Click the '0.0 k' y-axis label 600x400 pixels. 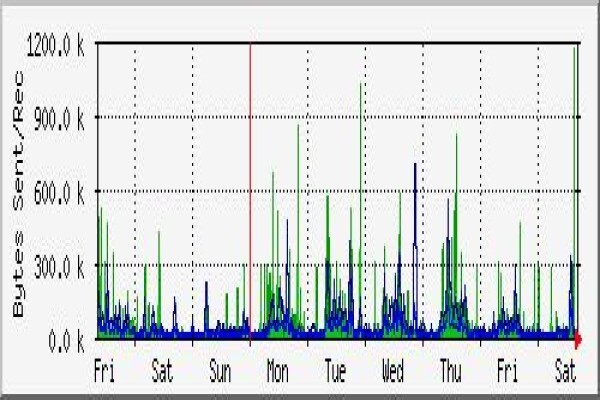[66, 341]
